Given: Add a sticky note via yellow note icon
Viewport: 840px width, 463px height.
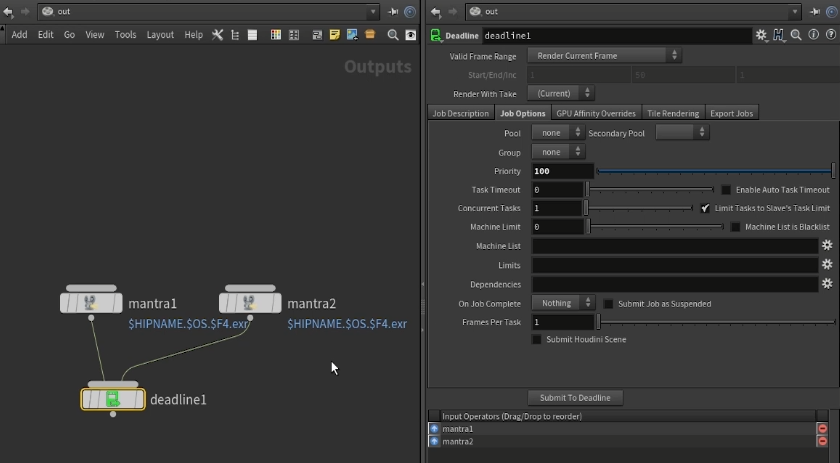Looking at the screenshot, I should pyautogui.click(x=335, y=35).
